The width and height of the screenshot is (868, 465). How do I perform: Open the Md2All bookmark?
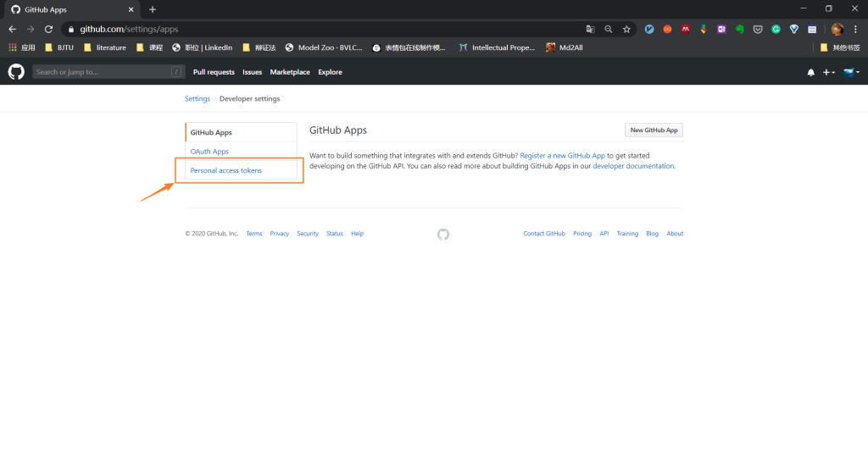564,47
